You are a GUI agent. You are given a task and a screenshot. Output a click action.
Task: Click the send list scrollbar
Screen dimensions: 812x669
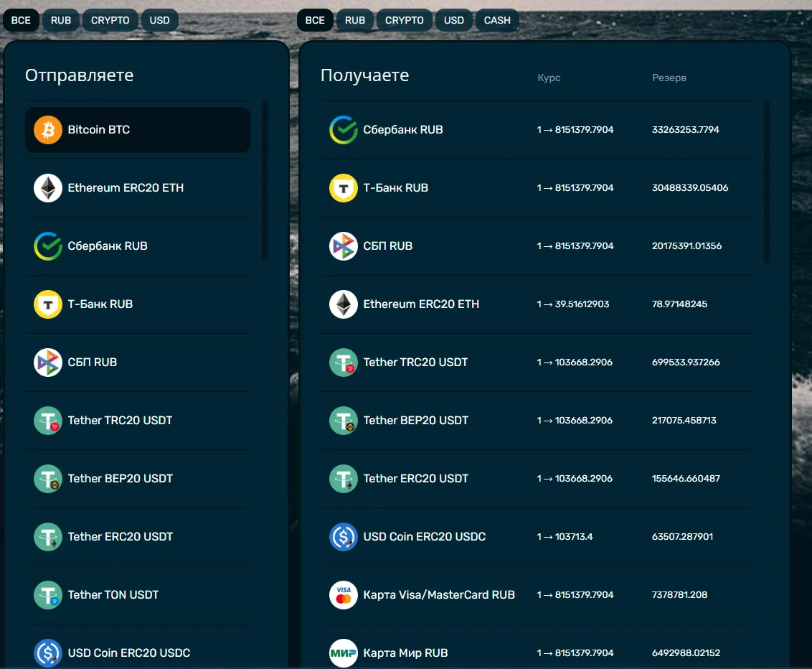(265, 180)
